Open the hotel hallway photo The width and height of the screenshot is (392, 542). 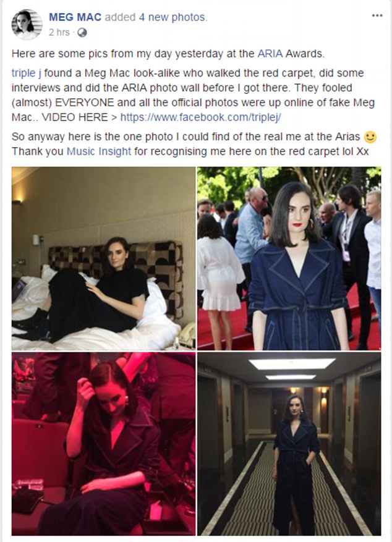[289, 444]
